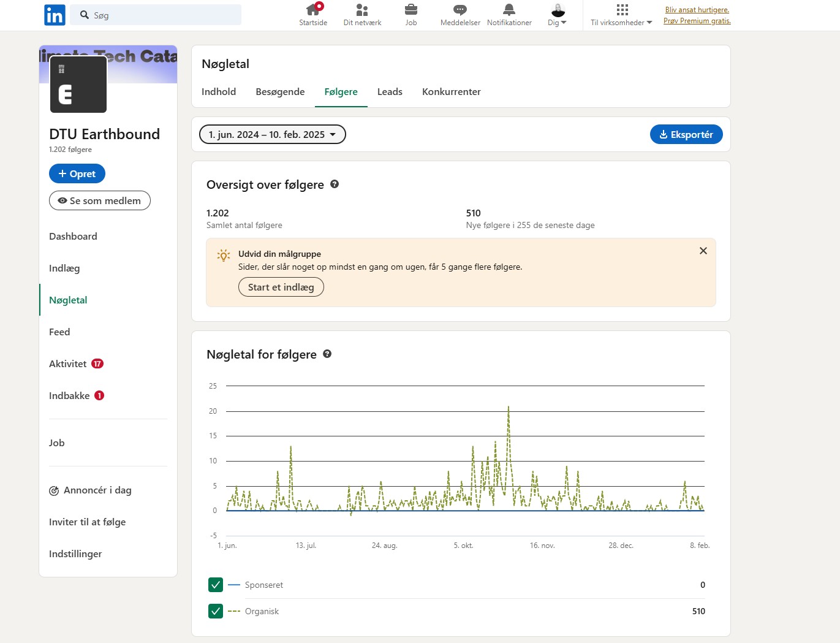This screenshot has width=840, height=643.
Task: Switch to the Konkurrenter tab
Action: coord(452,92)
